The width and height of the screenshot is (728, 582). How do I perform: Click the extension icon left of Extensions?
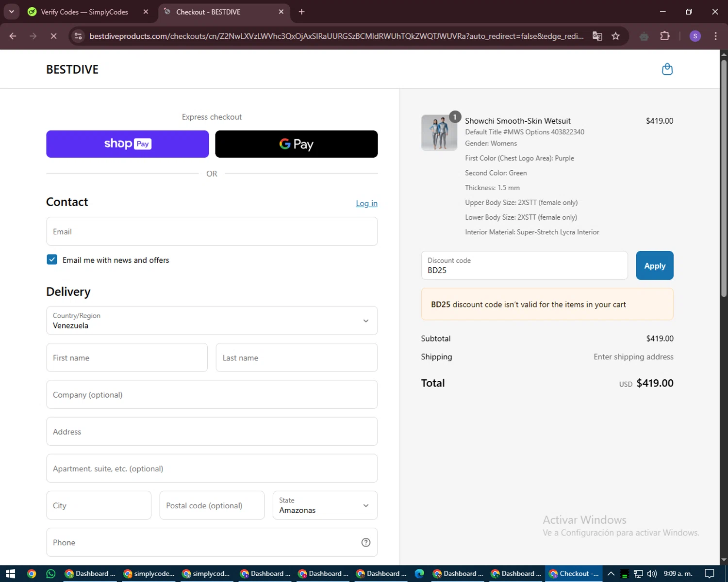pyautogui.click(x=644, y=36)
